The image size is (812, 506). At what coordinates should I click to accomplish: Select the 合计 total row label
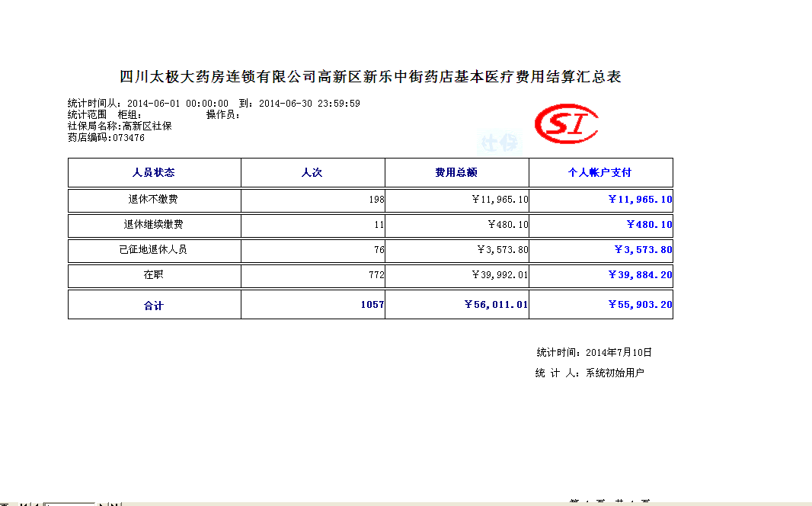[153, 306]
